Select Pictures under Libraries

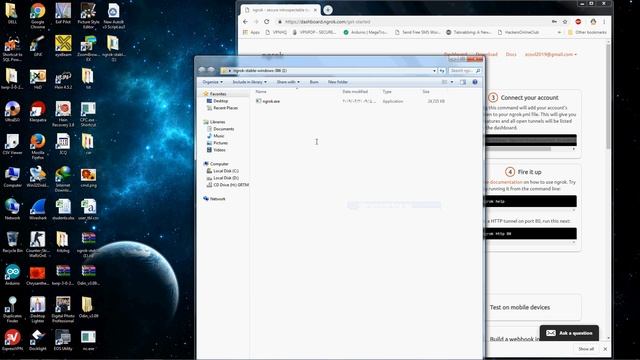click(217, 143)
